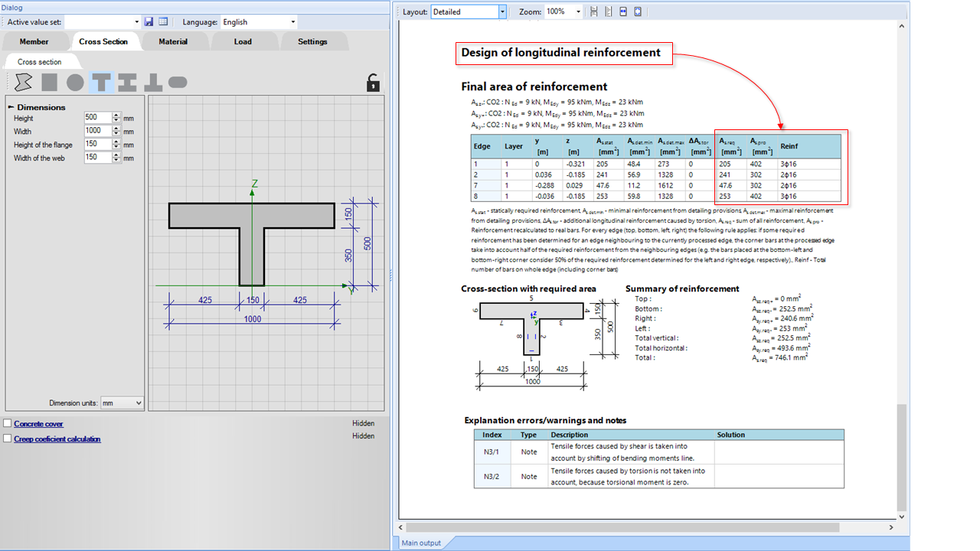Screen dimensions: 980x551
Task: Select the Main output tab
Action: (x=422, y=543)
